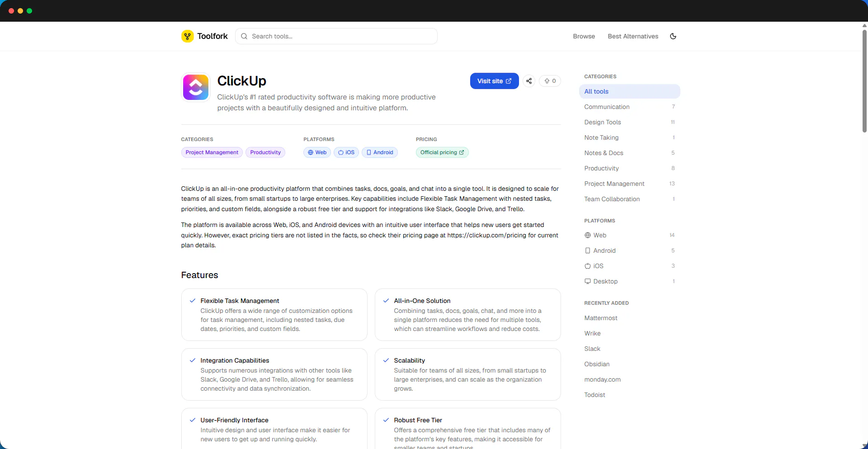868x449 pixels.
Task: Open the Communication category
Action: pos(629,107)
